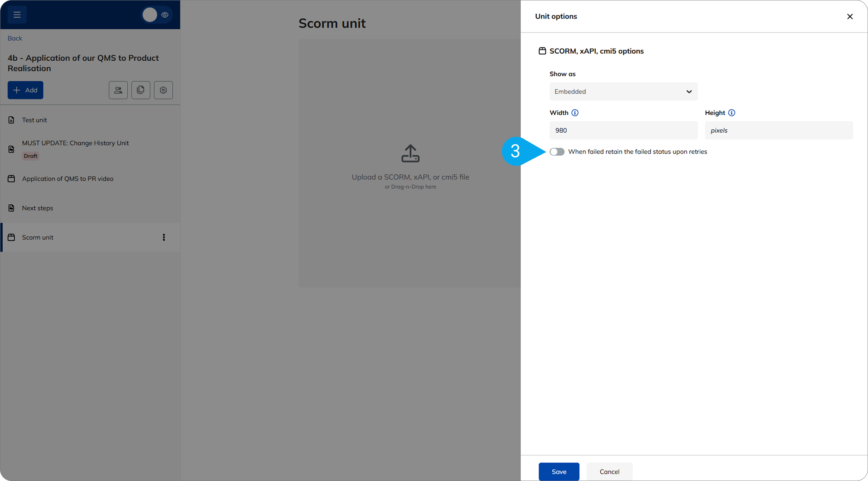Focus the Height pixels field
Viewport: 868px width, 481px height.
pos(779,130)
